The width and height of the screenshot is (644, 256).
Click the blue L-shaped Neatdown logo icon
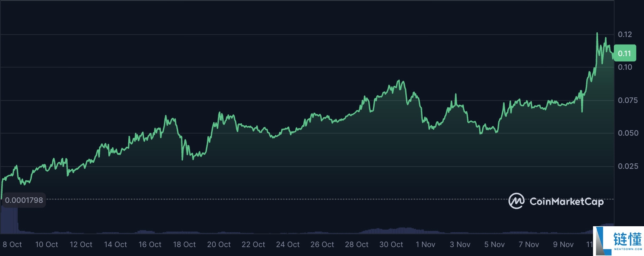(603, 240)
